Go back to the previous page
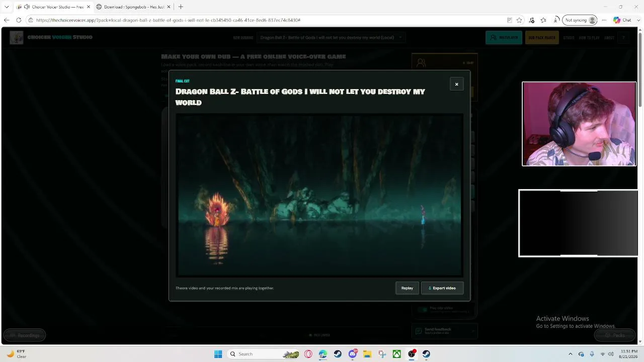The image size is (644, 362). click(7, 20)
